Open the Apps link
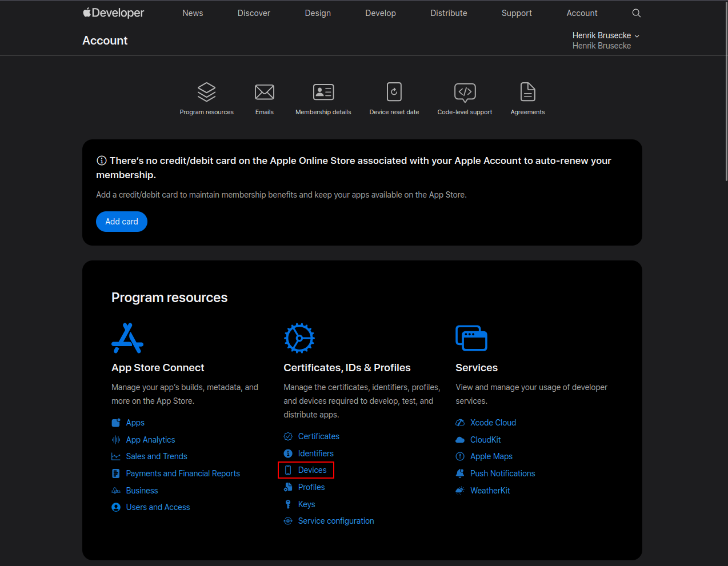The image size is (728, 566). (x=135, y=423)
